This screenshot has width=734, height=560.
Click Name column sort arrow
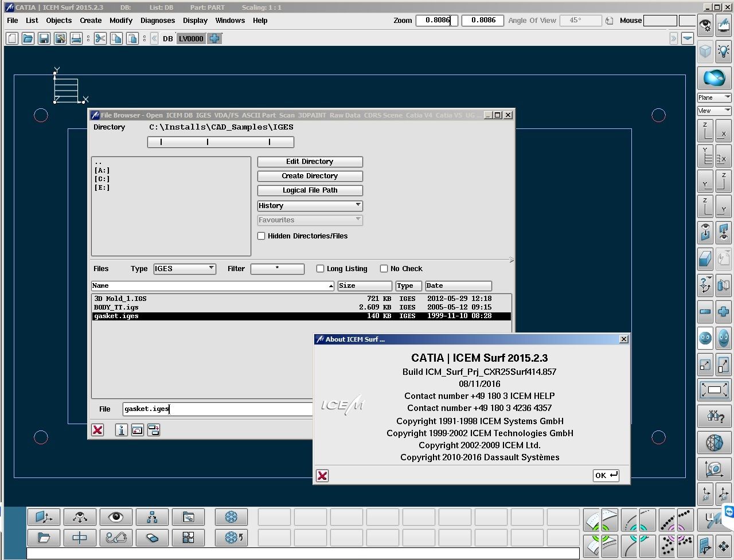point(331,286)
